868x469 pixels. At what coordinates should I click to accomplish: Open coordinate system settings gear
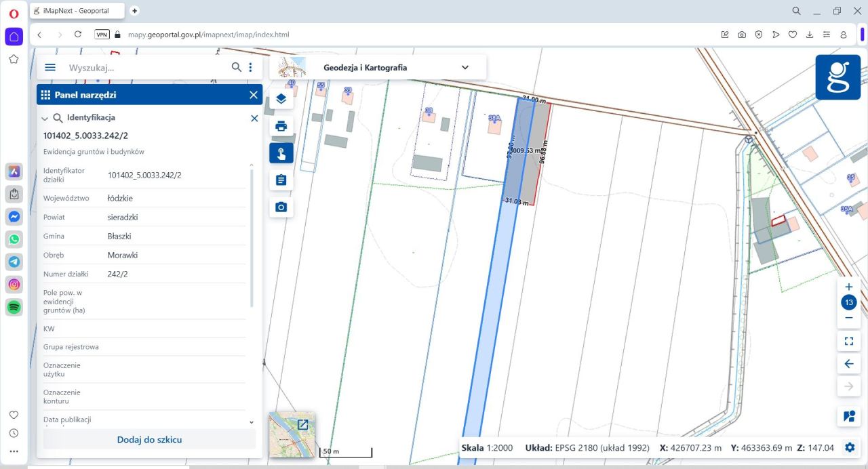[x=849, y=447]
